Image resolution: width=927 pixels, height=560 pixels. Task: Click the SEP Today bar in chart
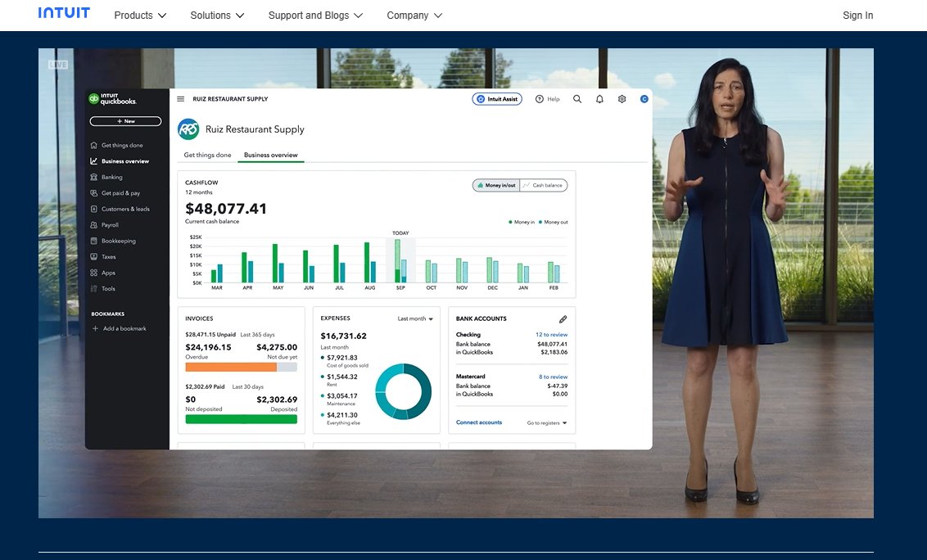(400, 260)
